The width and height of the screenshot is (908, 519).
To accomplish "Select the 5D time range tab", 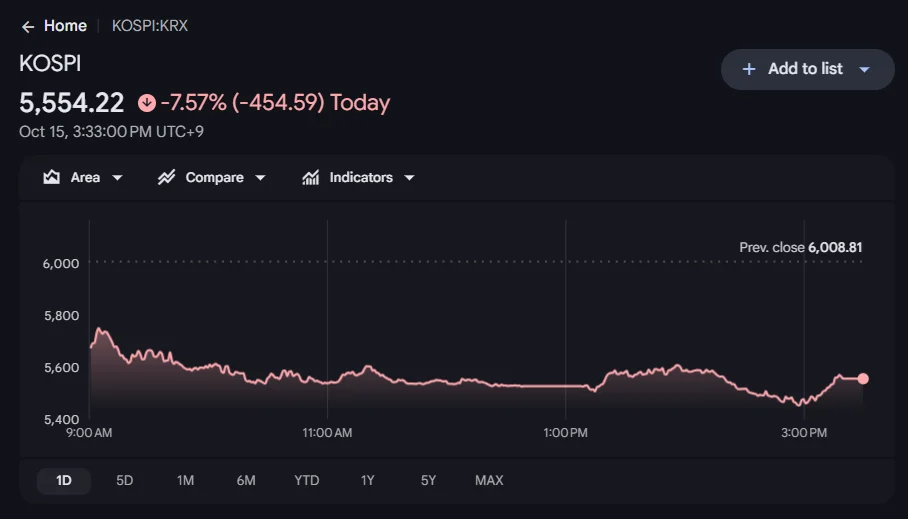I will point(125,481).
